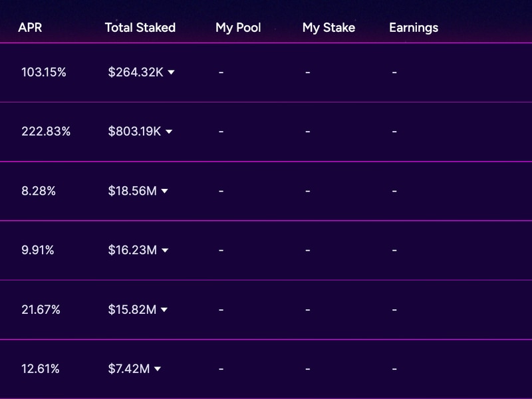Click the $7.42M total staked amount

point(129,369)
